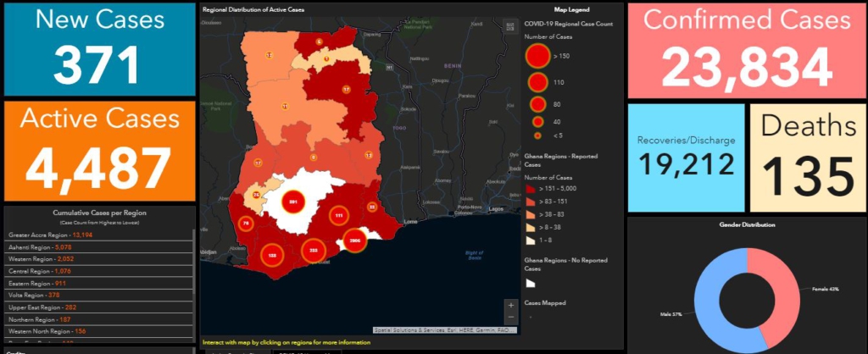Click the map zoom out minus button
868x354 pixels.
pos(509,317)
